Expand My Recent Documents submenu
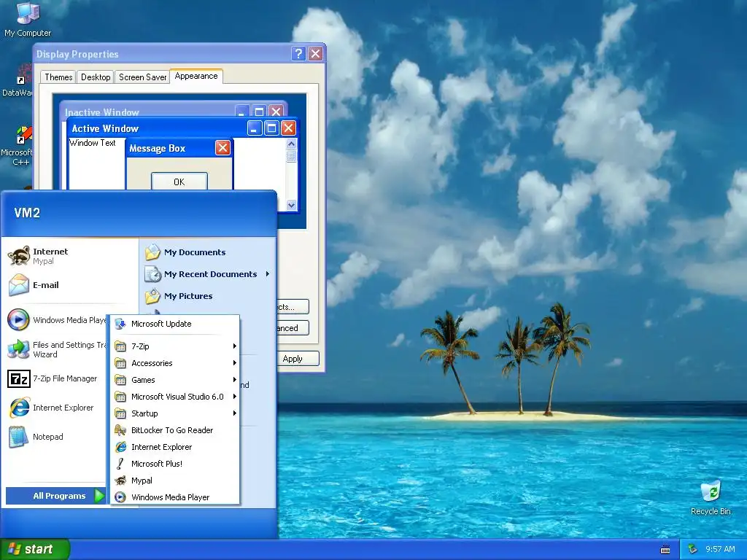Viewport: 747px width, 560px height. 207,274
